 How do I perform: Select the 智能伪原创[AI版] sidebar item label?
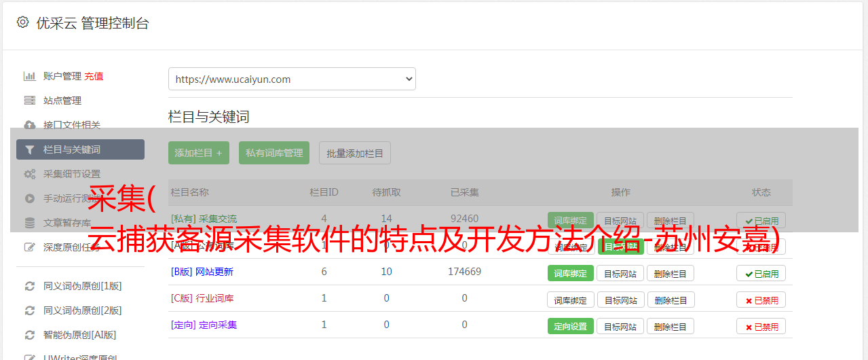click(80, 335)
